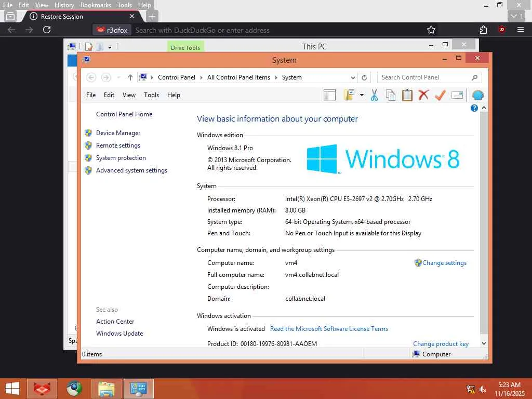Screen dimensions: 532x399
Task: Click the vertical scrollbar thumb in System window
Action: click(x=484, y=222)
